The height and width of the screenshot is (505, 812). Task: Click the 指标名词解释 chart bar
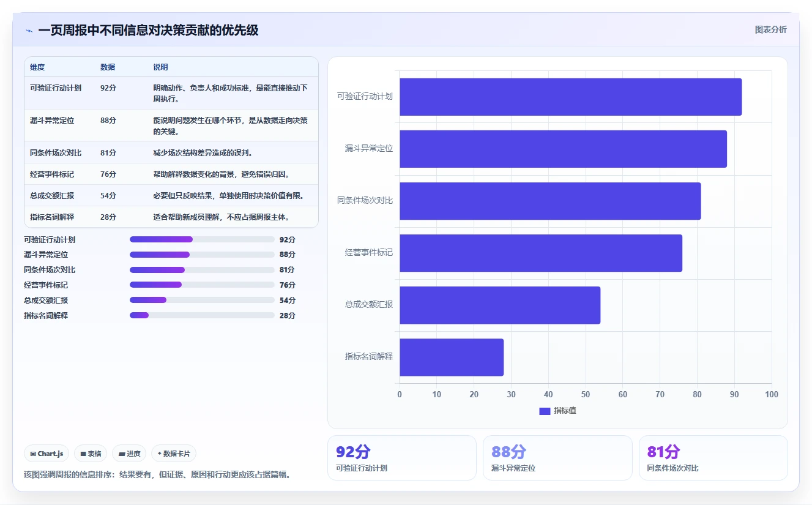pyautogui.click(x=452, y=357)
